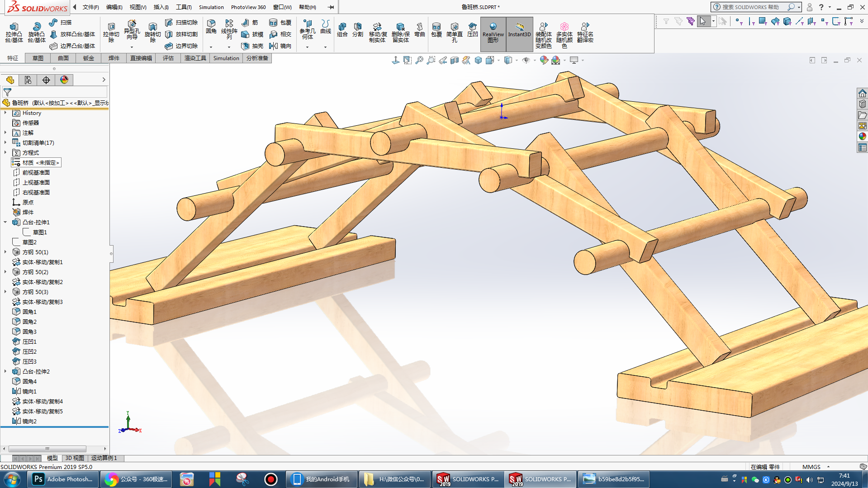Choose the 拔模 draft tool
Viewport: 868px width, 488px height.
(252, 34)
